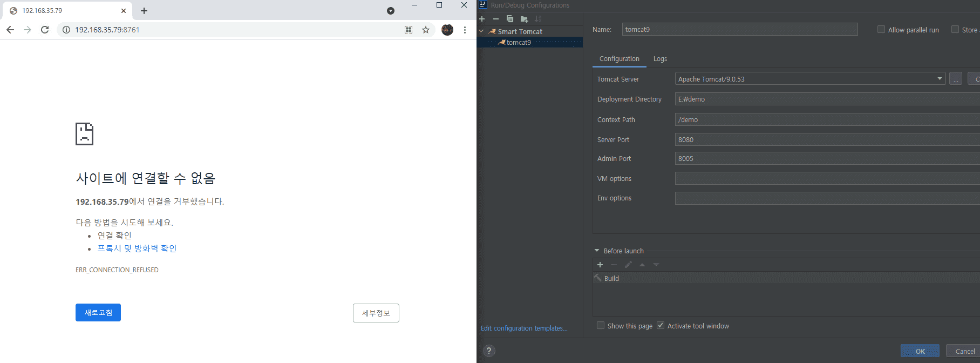Viewport: 980px width, 363px height.
Task: Open the QR code icon in address bar
Action: click(409, 30)
